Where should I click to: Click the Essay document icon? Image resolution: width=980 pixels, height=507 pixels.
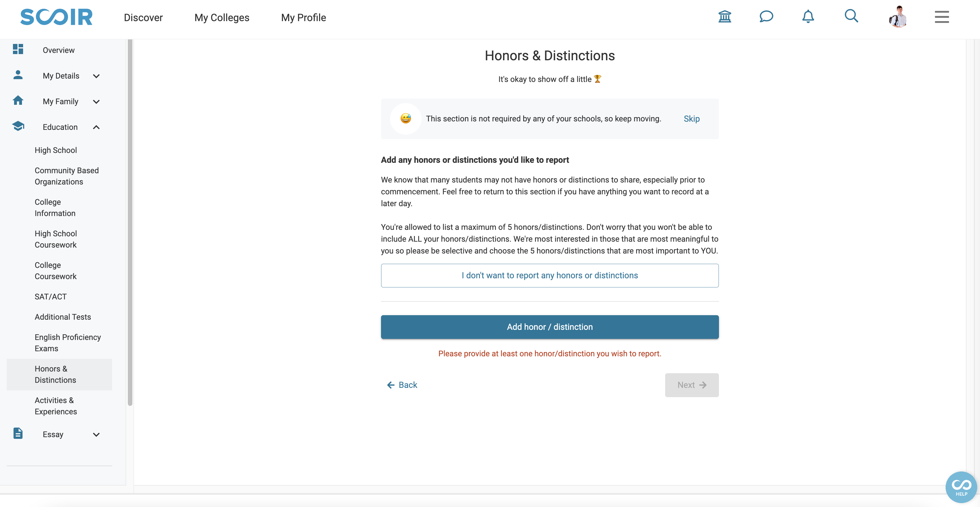(18, 433)
